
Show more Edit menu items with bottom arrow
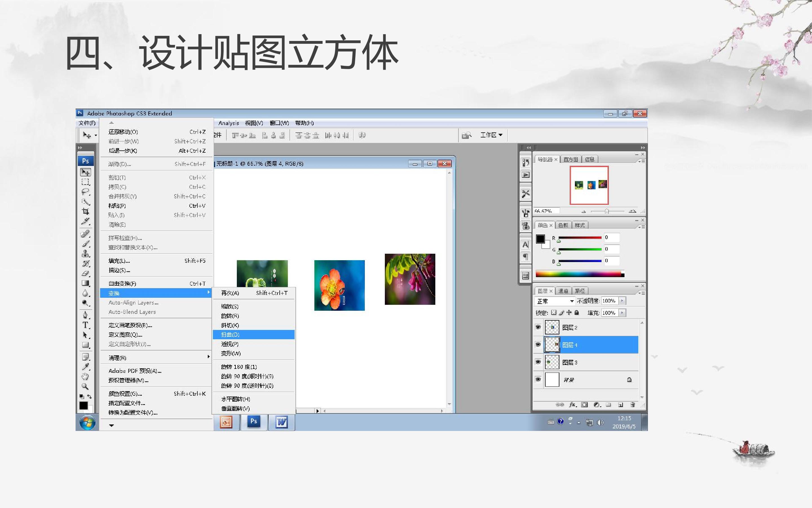[111, 425]
